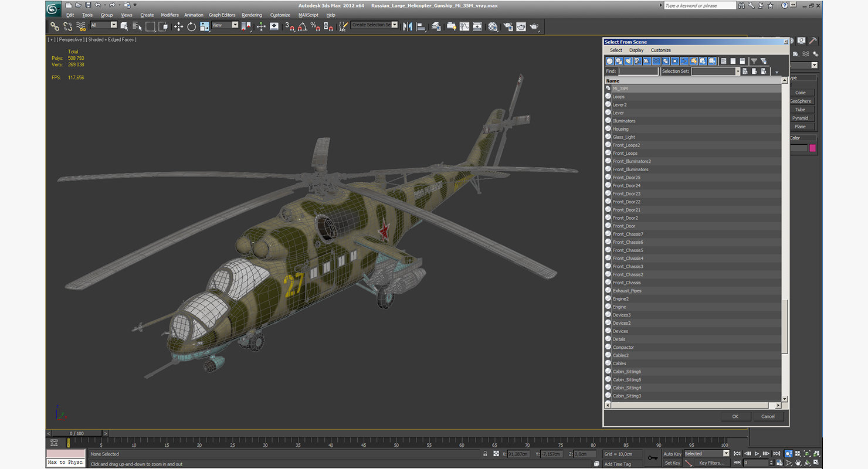
Task: Toggle Display Cameras filter in dialog
Action: click(638, 61)
